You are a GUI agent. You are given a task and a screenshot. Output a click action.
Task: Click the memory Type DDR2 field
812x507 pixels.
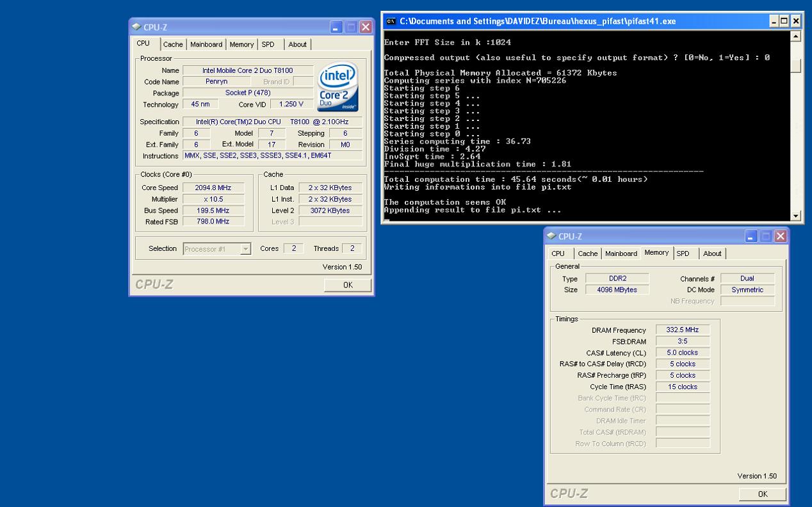click(x=617, y=278)
